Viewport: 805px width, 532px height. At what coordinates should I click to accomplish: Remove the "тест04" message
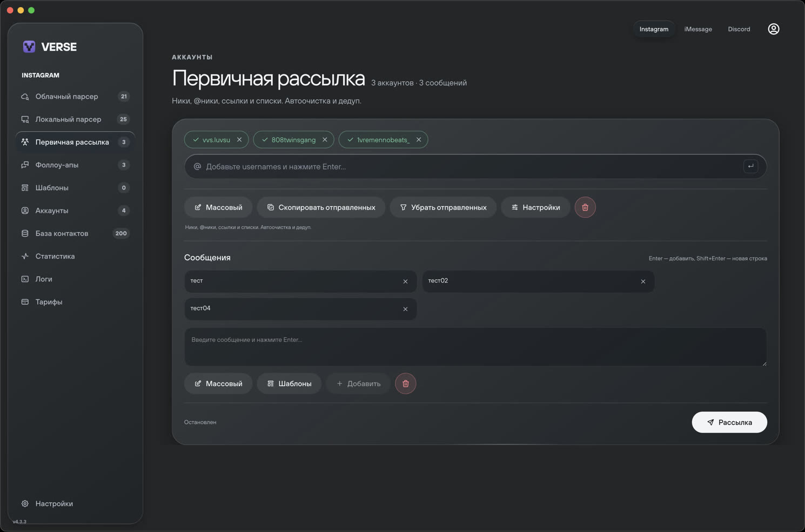(x=405, y=309)
